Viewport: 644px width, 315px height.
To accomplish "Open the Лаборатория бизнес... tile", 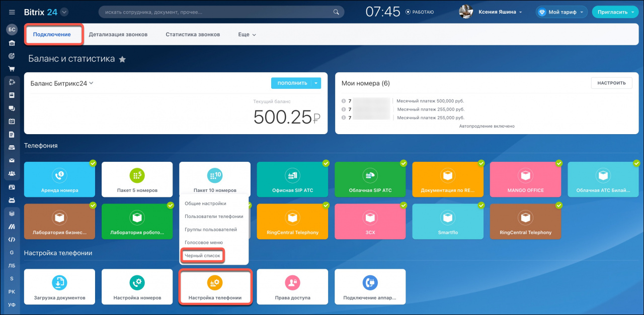I will (x=59, y=221).
